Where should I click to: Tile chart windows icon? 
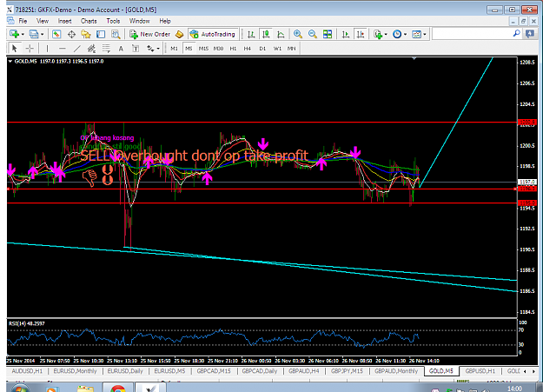[328, 34]
